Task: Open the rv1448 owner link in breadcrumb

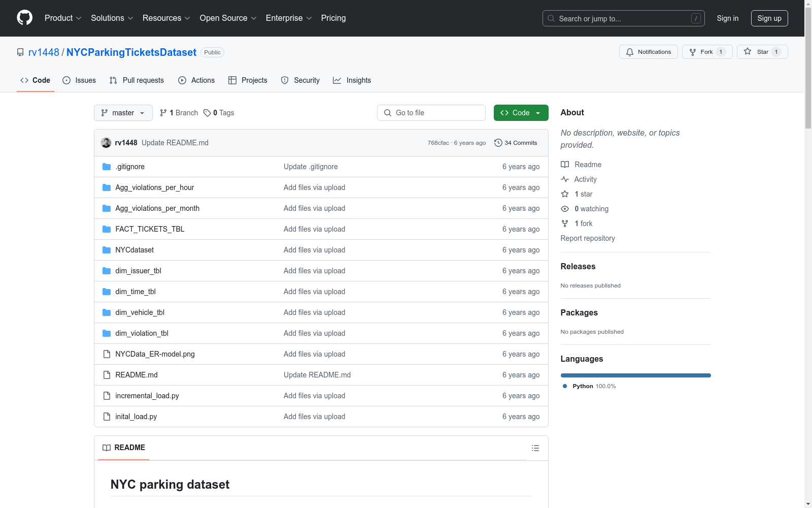Action: (x=44, y=52)
